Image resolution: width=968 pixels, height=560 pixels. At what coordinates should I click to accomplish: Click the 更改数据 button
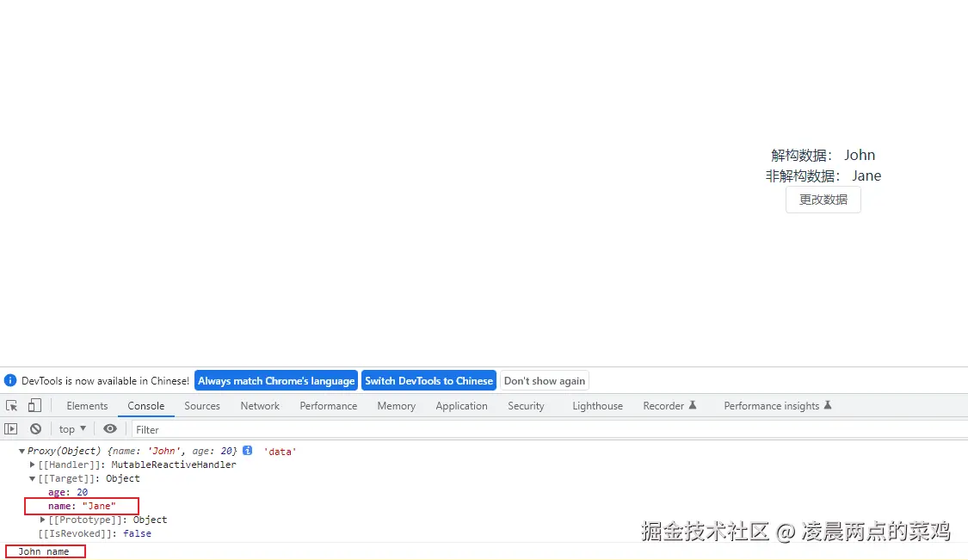[x=823, y=200]
